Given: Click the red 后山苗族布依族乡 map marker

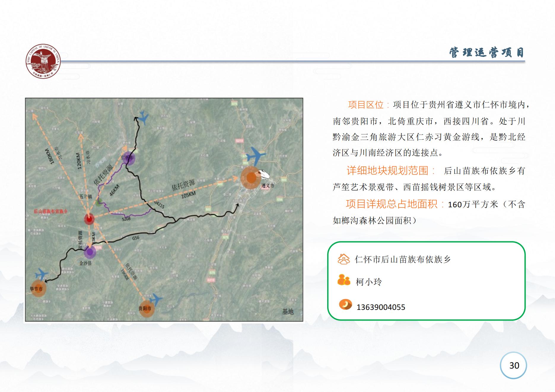Looking at the screenshot, I should (x=89, y=219).
